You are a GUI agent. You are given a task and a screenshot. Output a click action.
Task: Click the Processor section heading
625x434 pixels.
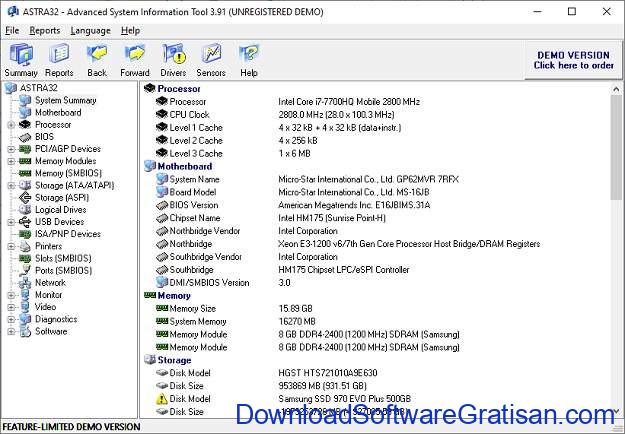(179, 89)
